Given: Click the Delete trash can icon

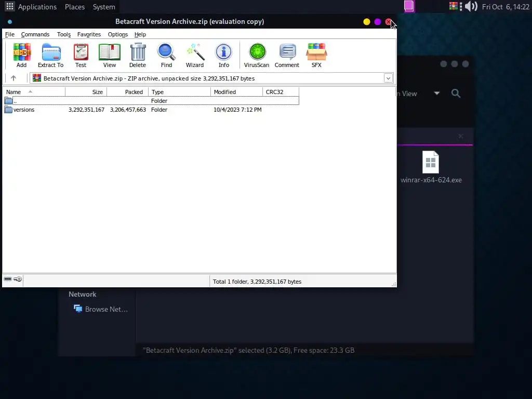Looking at the screenshot, I should tap(137, 55).
